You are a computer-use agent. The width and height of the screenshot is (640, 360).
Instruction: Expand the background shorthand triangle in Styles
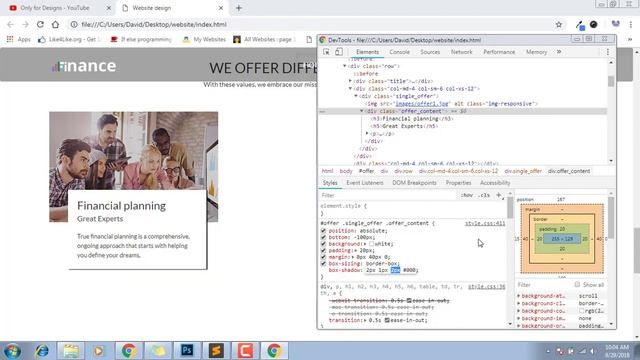coord(366,244)
